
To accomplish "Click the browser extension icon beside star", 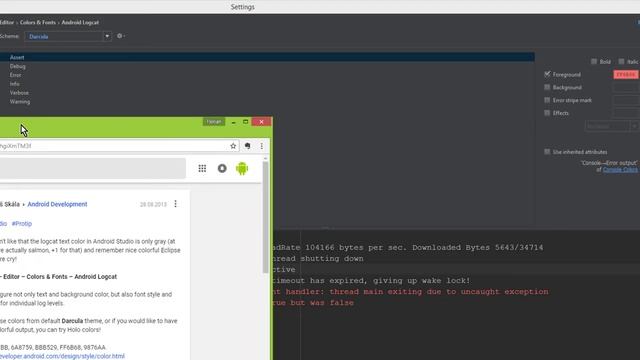I will click(247, 146).
